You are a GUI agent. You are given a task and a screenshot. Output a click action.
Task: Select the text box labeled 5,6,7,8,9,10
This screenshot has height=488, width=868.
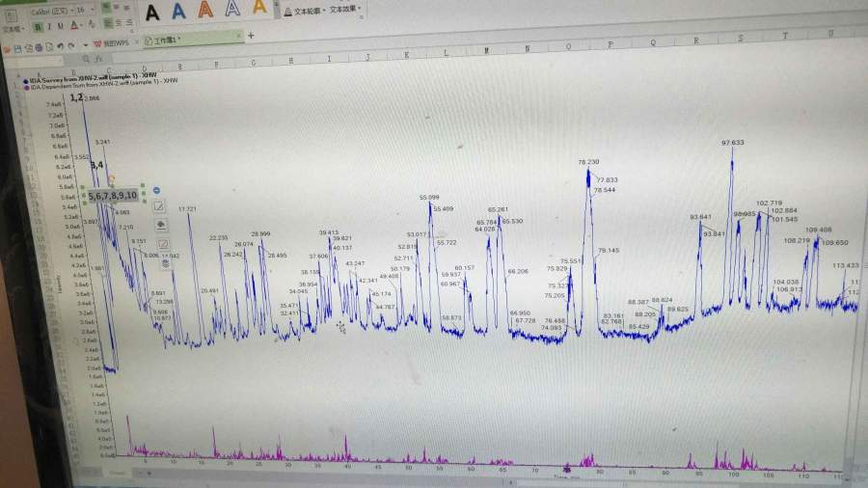113,196
